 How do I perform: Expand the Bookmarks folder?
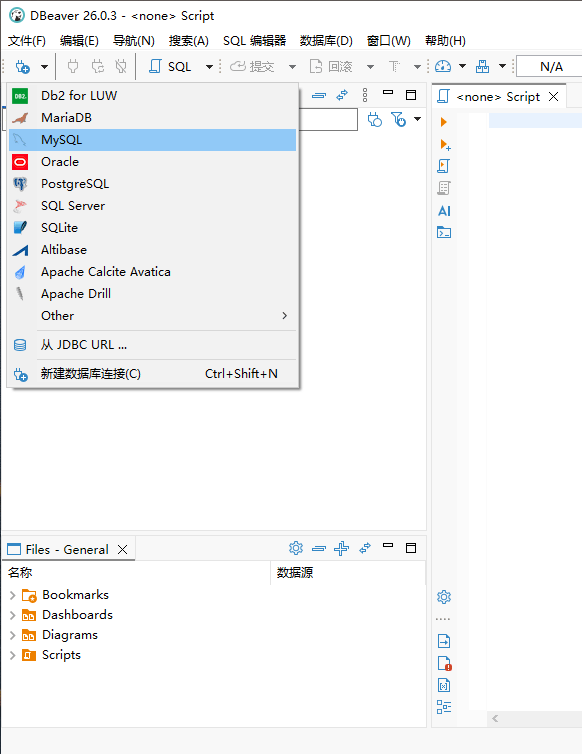point(13,595)
